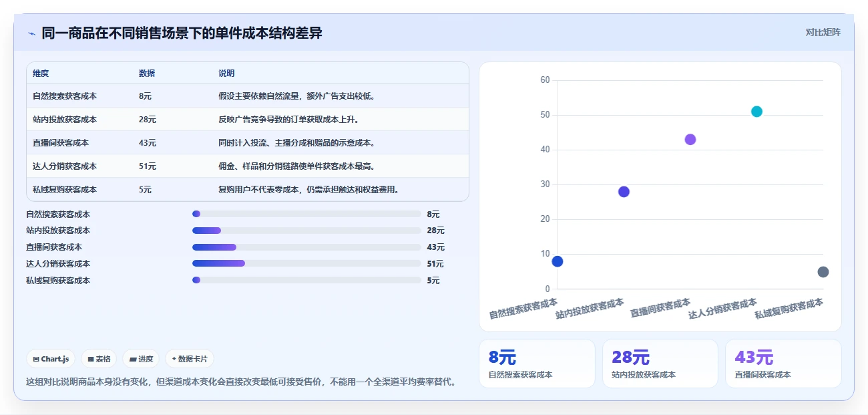The height and width of the screenshot is (415, 868).
Task: Click table cell 直播间获客成本
Action: (61, 143)
